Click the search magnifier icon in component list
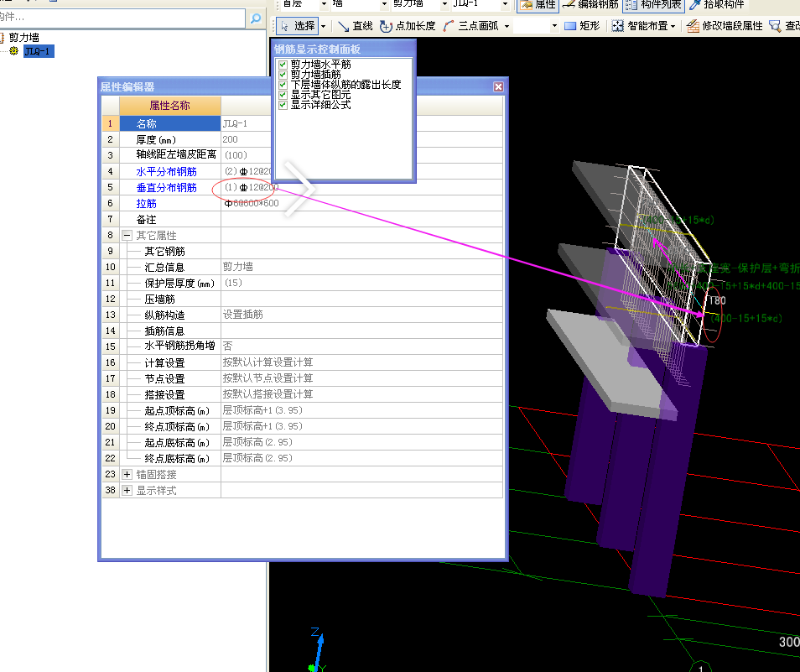The height and width of the screenshot is (672, 800). coord(256,18)
